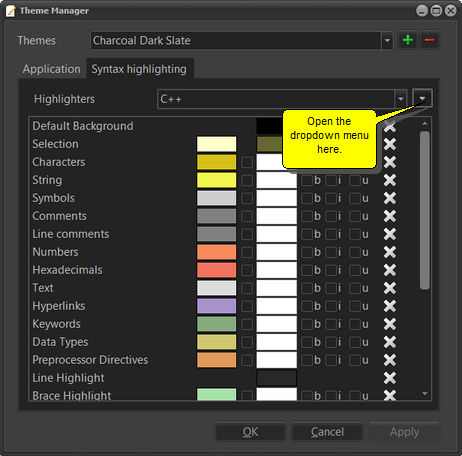Screen dimensions: 462x456
Task: Pick foreground color swatch for Data Types
Action: click(x=217, y=342)
